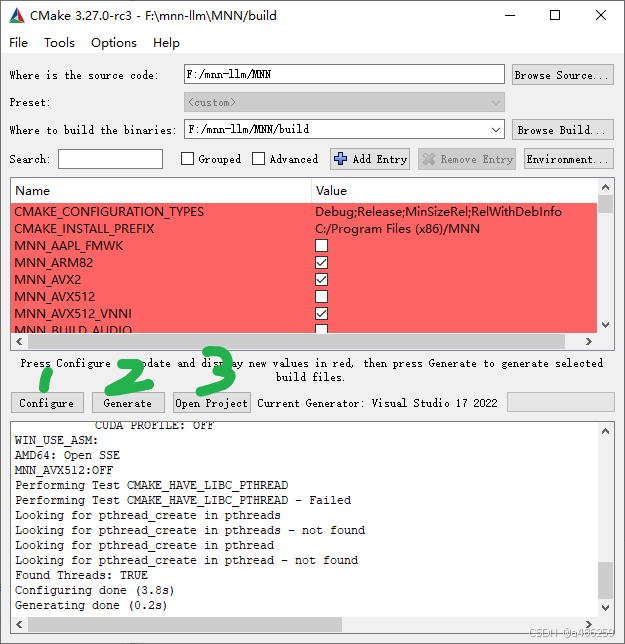The width and height of the screenshot is (625, 644).
Task: Open the Help menu
Action: [x=166, y=43]
